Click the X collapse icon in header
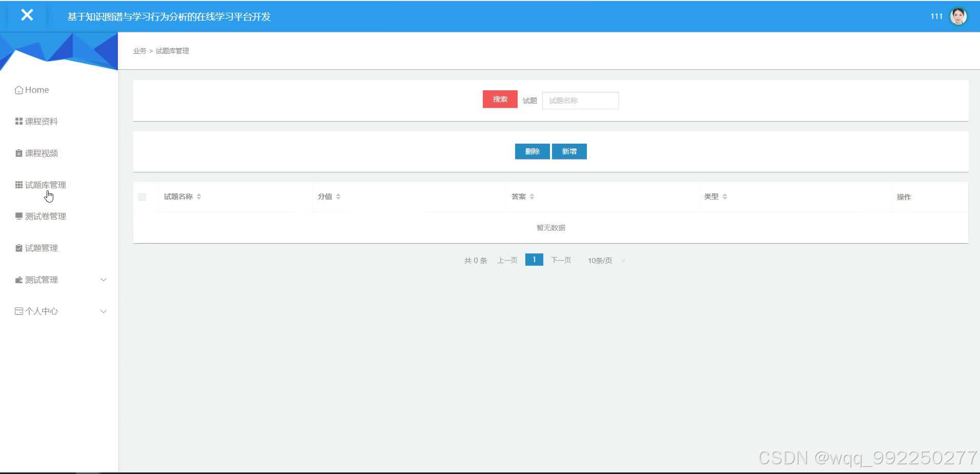Image resolution: width=980 pixels, height=474 pixels. pos(27,15)
